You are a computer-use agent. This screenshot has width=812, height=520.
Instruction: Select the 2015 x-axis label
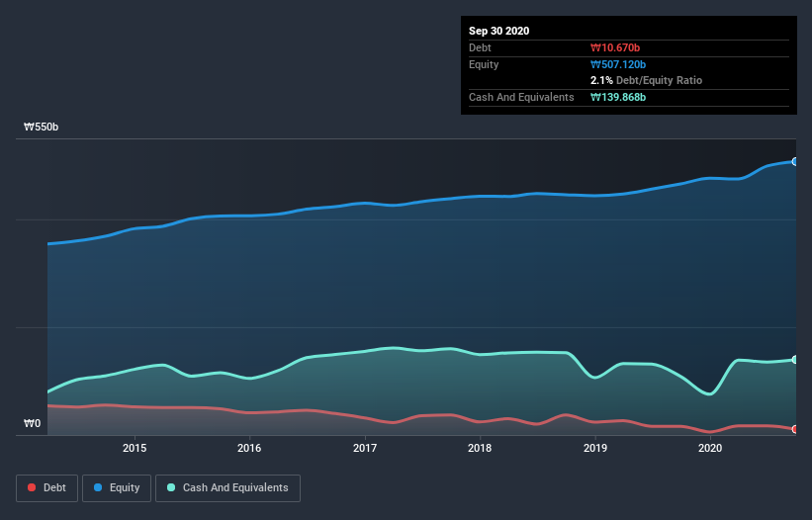135,448
